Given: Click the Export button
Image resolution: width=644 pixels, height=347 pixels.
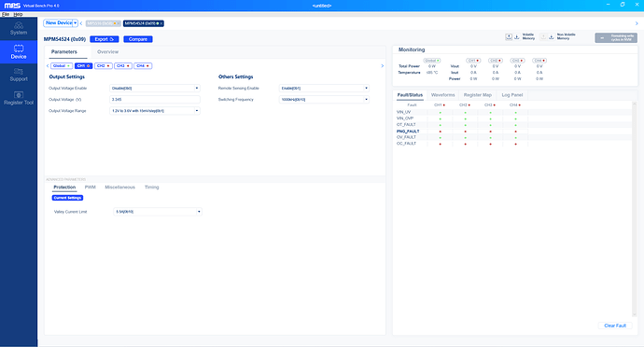Looking at the screenshot, I should click(105, 39).
